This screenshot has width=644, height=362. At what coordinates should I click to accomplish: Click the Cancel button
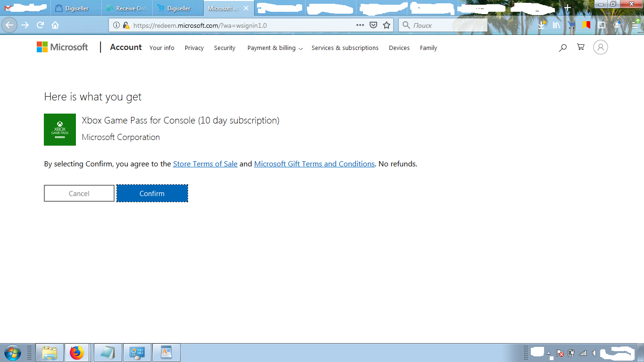(x=79, y=193)
